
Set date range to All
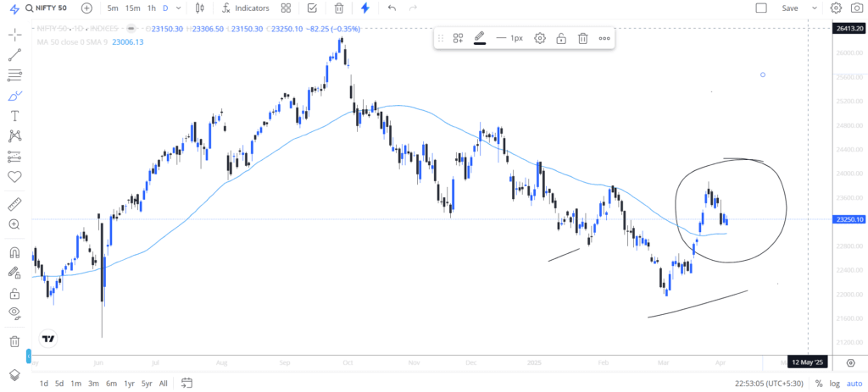pos(164,384)
